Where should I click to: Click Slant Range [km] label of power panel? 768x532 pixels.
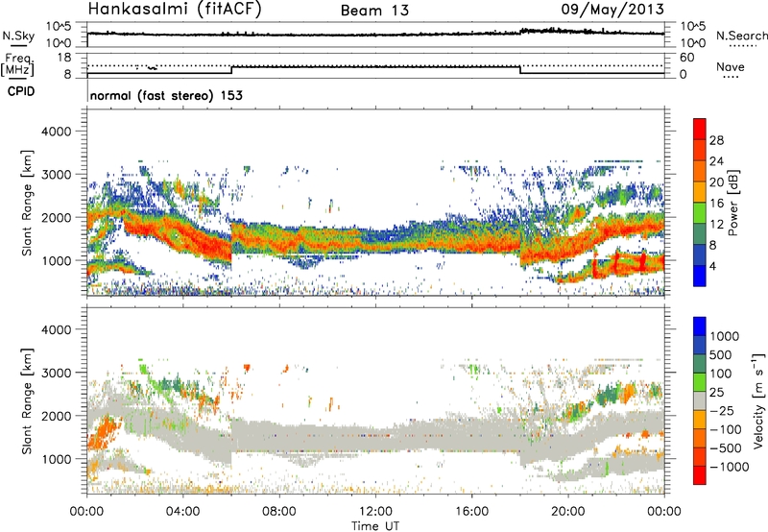coord(27,203)
